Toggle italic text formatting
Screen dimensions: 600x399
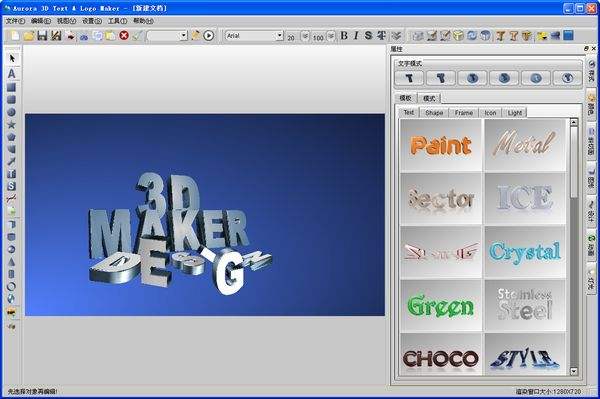(x=356, y=36)
